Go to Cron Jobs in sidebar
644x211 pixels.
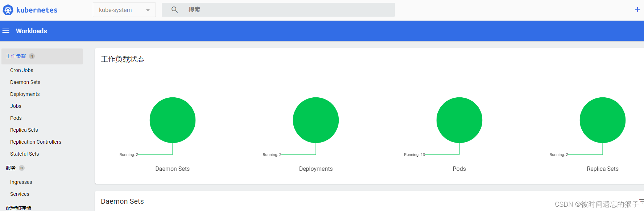click(22, 70)
